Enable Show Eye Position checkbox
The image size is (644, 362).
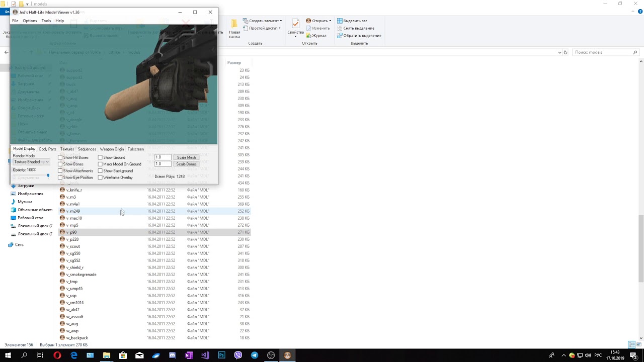[60, 177]
